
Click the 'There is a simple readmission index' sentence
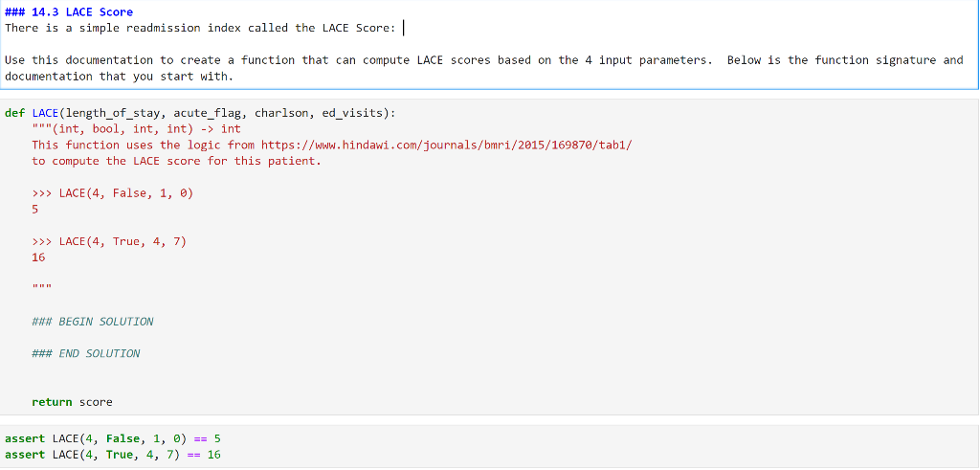tap(200, 28)
